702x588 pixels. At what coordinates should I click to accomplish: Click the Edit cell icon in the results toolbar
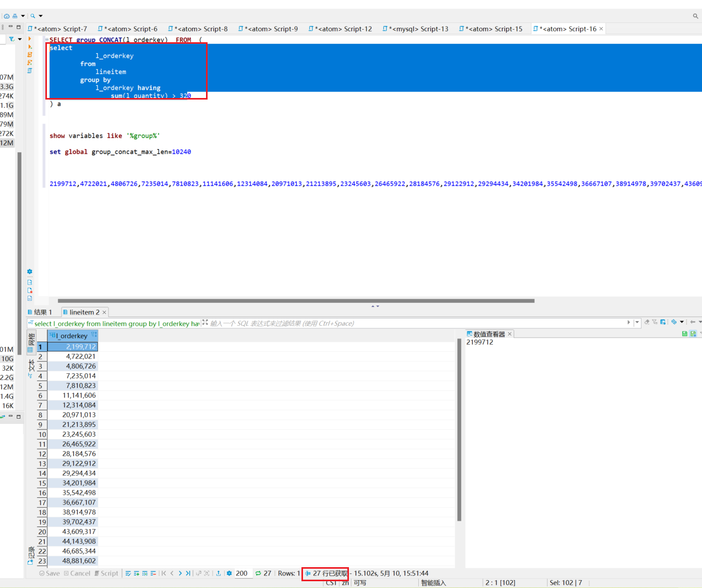click(128, 573)
